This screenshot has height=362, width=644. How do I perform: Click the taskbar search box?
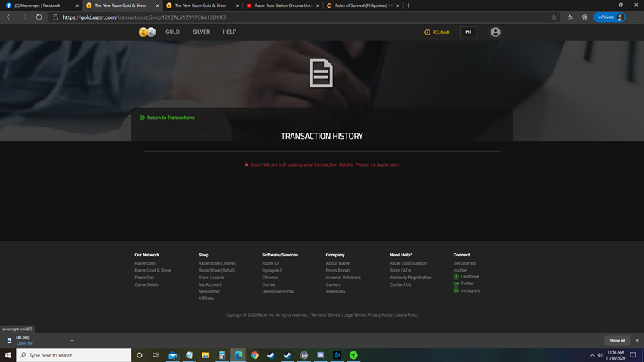pyautogui.click(x=73, y=355)
